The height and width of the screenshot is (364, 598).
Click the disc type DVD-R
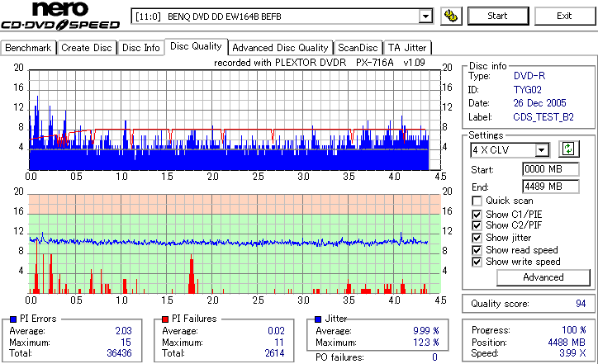point(529,76)
